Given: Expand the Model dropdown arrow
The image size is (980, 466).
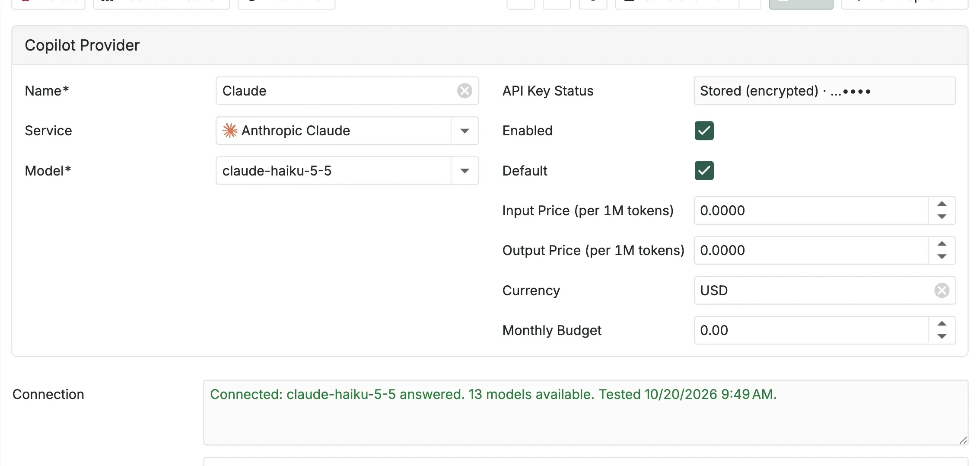Looking at the screenshot, I should click(465, 171).
